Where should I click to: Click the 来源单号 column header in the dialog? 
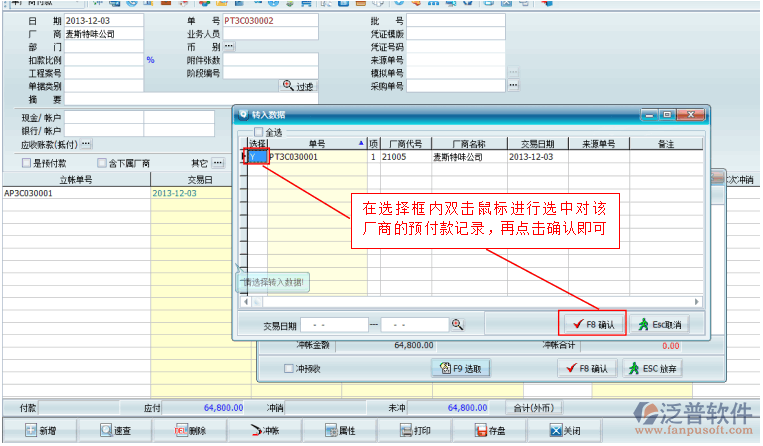(x=599, y=144)
